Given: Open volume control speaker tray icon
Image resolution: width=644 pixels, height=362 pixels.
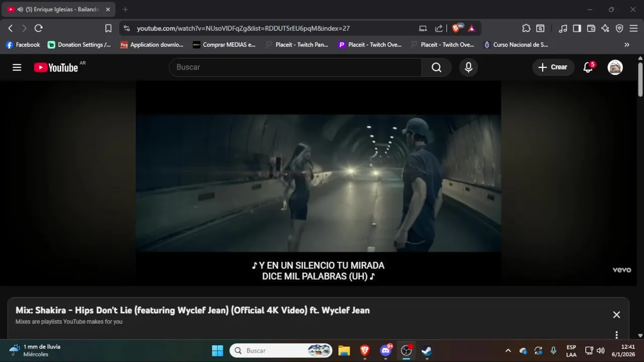Looking at the screenshot, I should click(x=600, y=350).
